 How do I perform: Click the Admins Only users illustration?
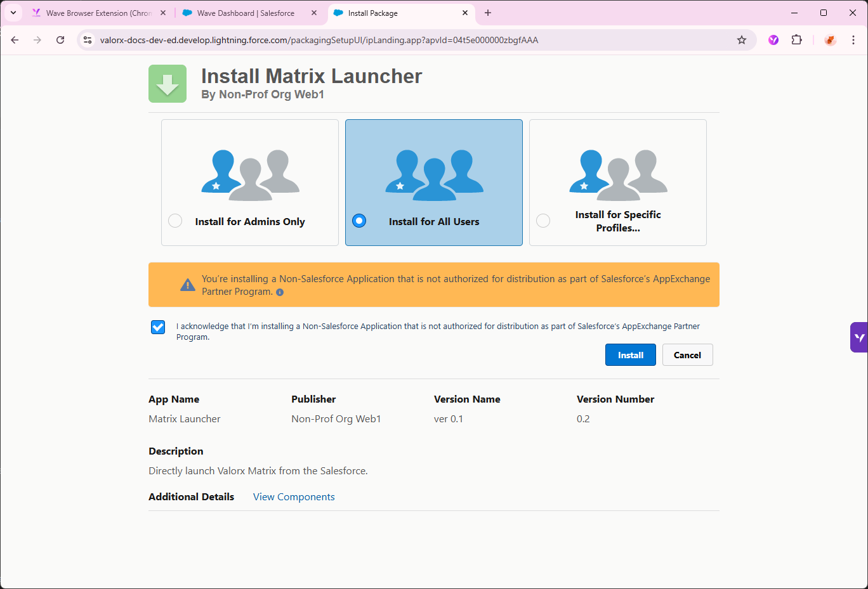[x=250, y=176]
